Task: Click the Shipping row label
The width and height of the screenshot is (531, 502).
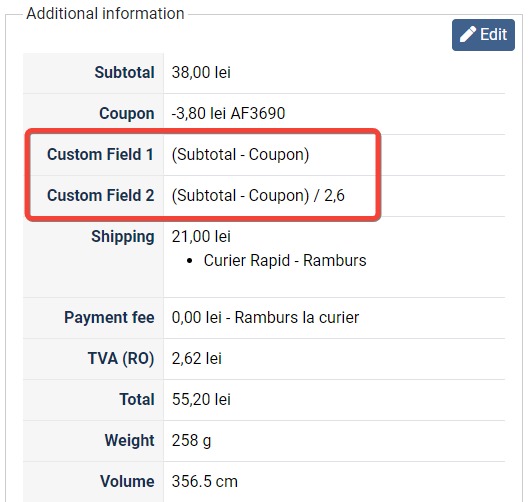Action: tap(123, 236)
